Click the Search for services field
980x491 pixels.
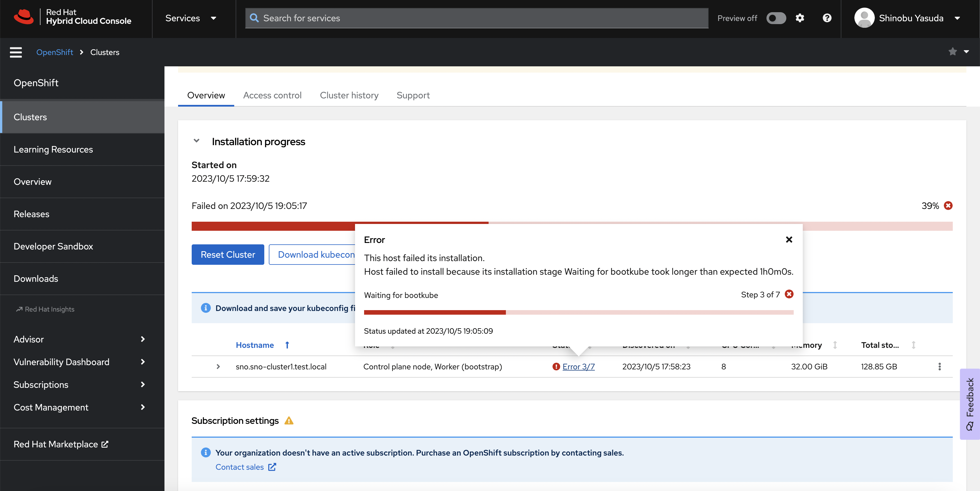coord(476,18)
